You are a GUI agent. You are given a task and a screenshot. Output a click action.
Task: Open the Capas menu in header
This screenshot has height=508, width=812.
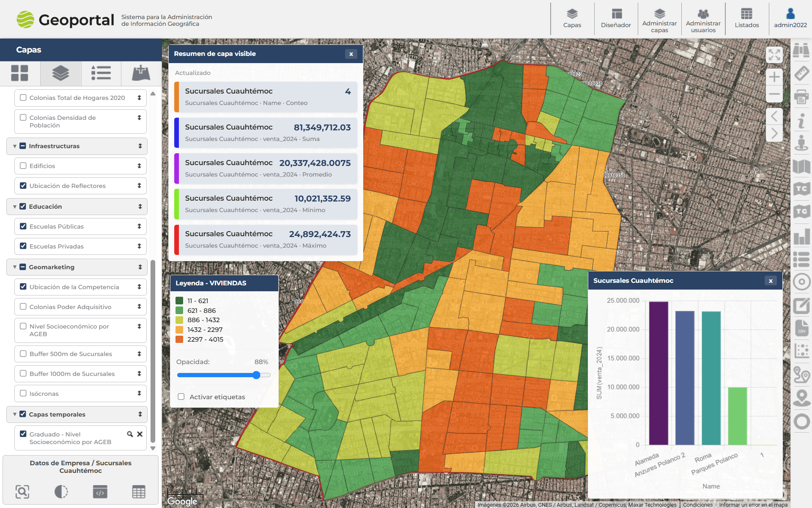pos(572,19)
